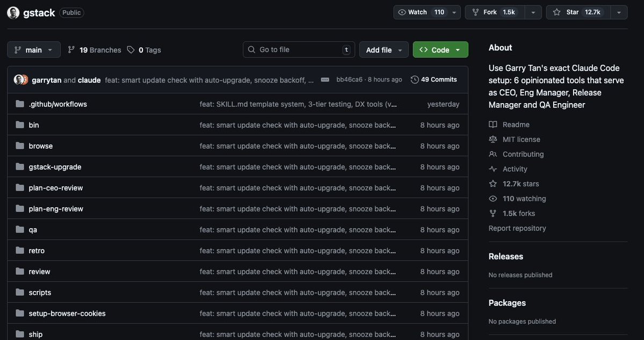Open the retro folder
This screenshot has width=644, height=340.
(x=37, y=250)
